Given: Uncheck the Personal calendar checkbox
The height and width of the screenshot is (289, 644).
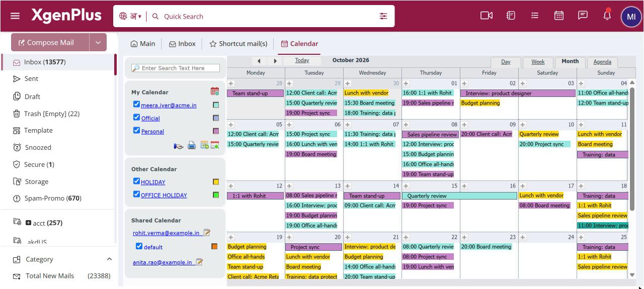Looking at the screenshot, I should click(136, 131).
